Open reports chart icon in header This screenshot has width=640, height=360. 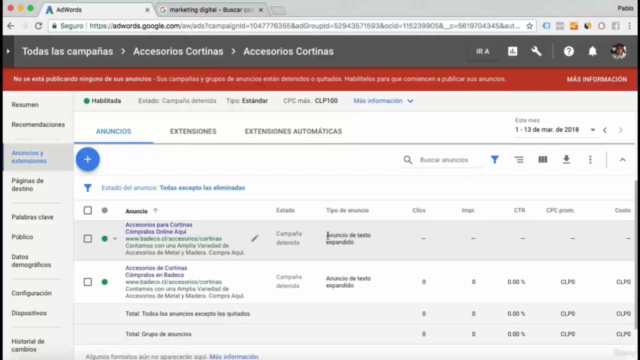pyautogui.click(x=513, y=51)
